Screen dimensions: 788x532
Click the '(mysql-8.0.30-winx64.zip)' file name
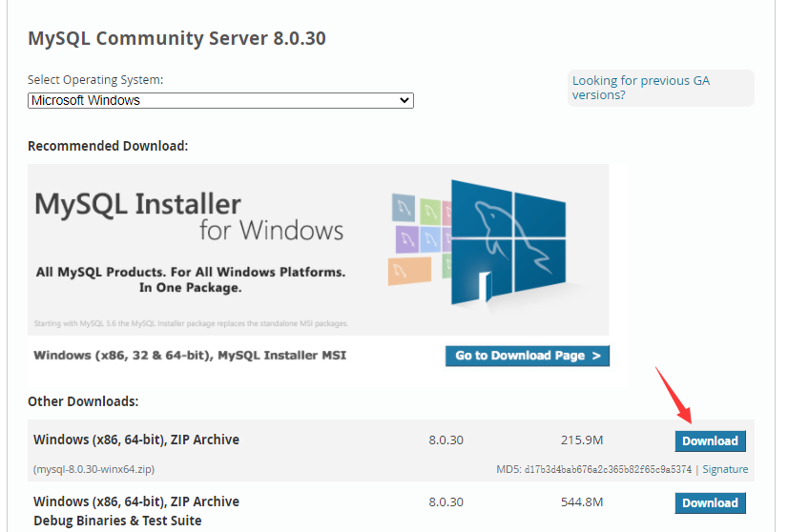pos(94,469)
